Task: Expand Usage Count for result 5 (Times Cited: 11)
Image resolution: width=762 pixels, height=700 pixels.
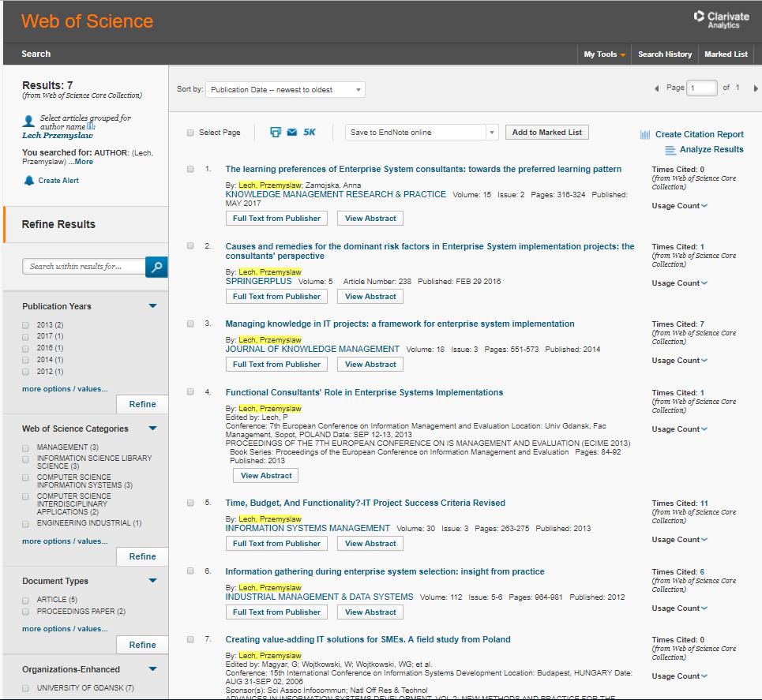Action: click(x=679, y=540)
